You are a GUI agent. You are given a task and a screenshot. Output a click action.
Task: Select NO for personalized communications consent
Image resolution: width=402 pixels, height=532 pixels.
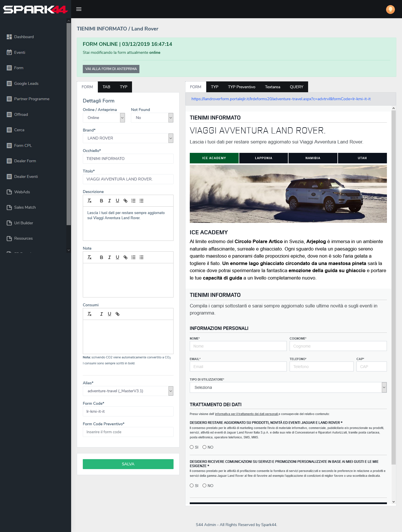click(204, 486)
